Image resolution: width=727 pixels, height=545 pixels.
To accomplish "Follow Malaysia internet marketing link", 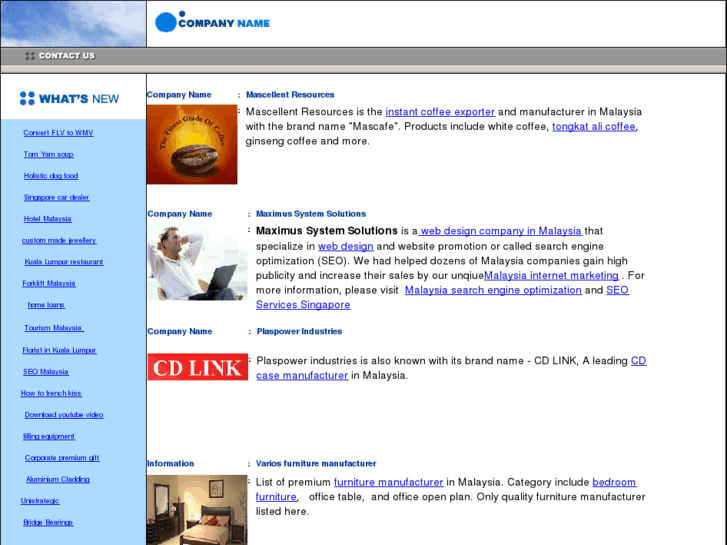I will pos(551,276).
